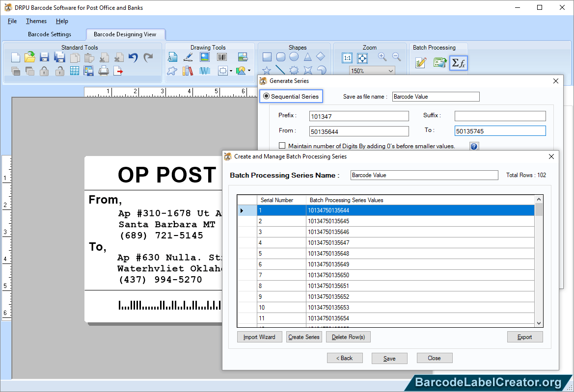
Task: Select the row with value 10134750135653
Action: (386, 308)
